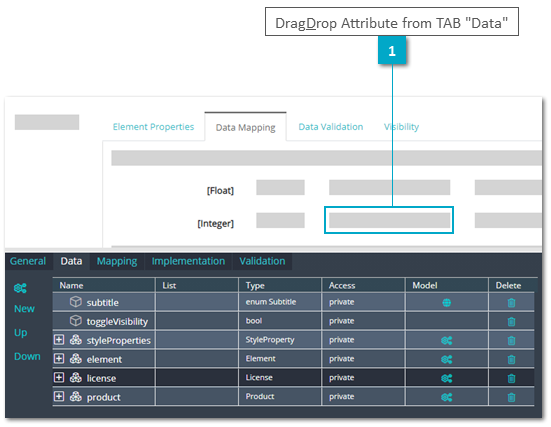Open the model icon in element row
Viewport: 551px width, 427px height.
click(447, 359)
